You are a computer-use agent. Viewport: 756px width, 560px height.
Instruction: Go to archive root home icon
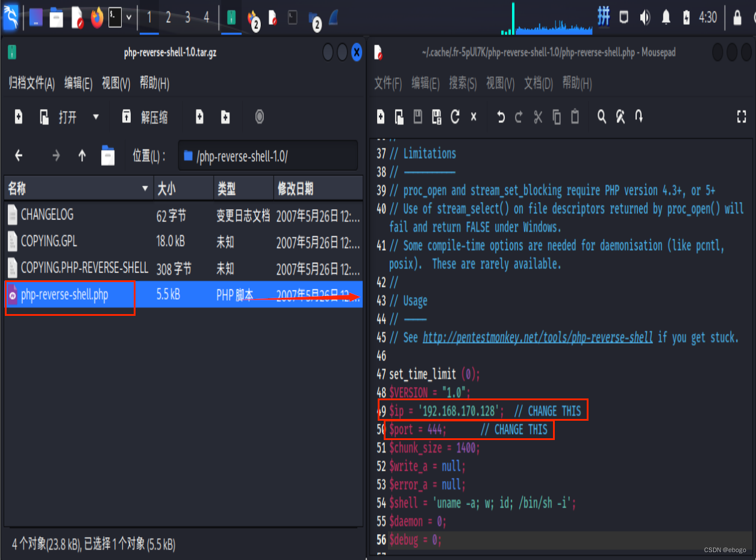(108, 156)
